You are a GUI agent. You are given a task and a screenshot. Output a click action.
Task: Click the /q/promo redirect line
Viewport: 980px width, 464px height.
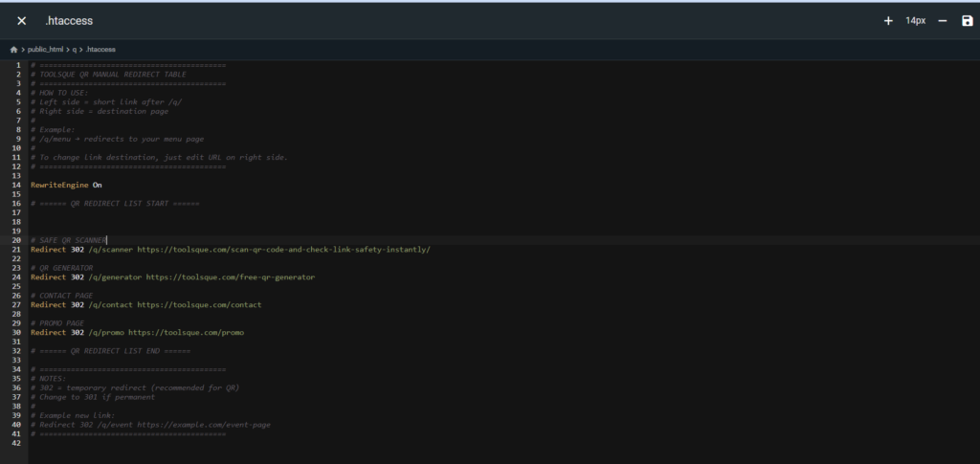click(138, 332)
